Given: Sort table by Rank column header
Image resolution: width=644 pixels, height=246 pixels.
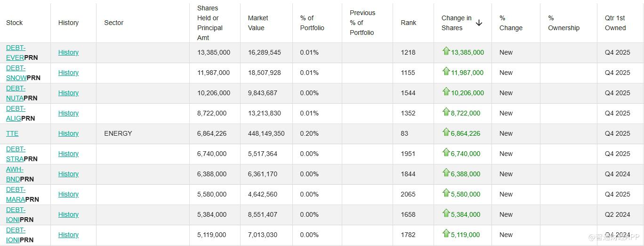Looking at the screenshot, I should (408, 23).
